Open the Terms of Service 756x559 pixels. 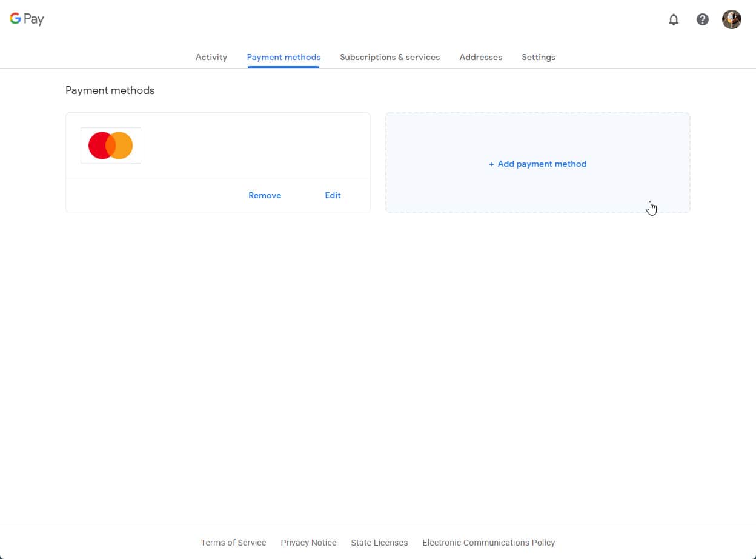coord(233,543)
